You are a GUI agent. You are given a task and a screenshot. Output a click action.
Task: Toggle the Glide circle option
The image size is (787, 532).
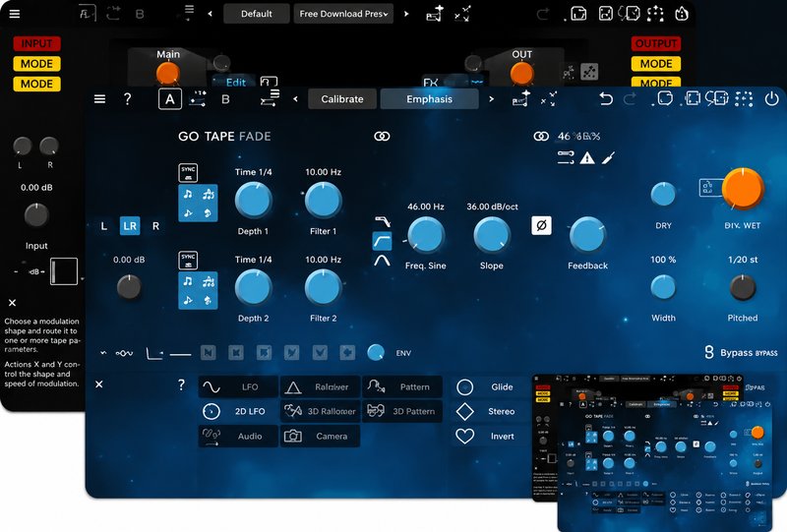click(464, 387)
